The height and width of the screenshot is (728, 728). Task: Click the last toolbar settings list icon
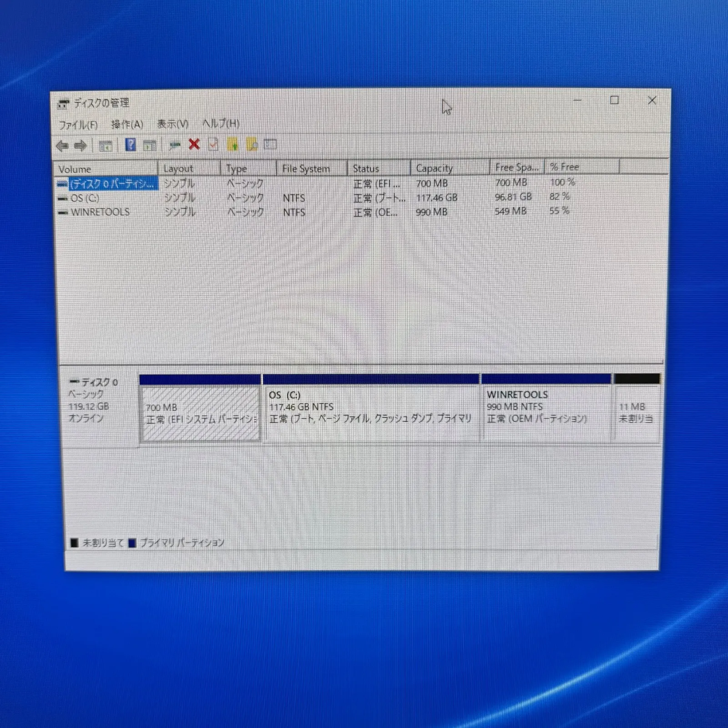click(x=270, y=145)
